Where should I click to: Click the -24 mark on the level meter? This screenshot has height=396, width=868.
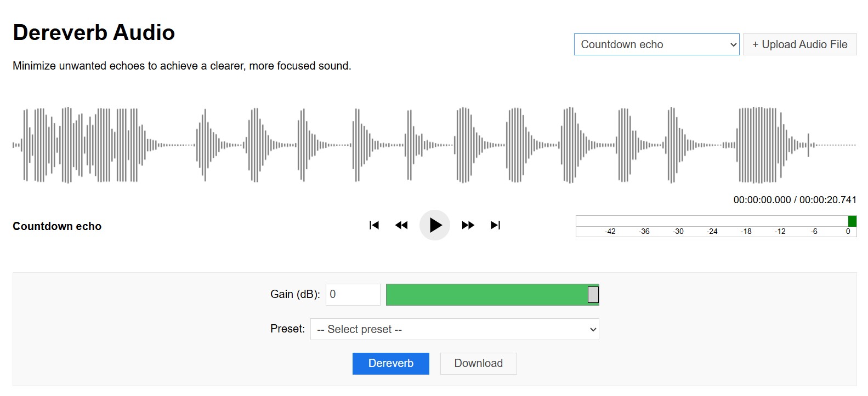(x=712, y=231)
